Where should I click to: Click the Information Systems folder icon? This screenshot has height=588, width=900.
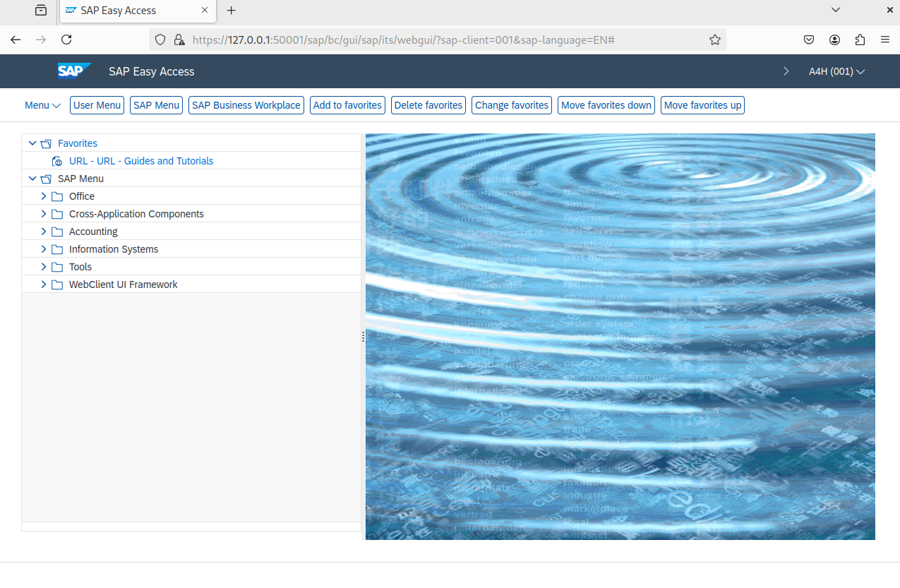pyautogui.click(x=58, y=249)
